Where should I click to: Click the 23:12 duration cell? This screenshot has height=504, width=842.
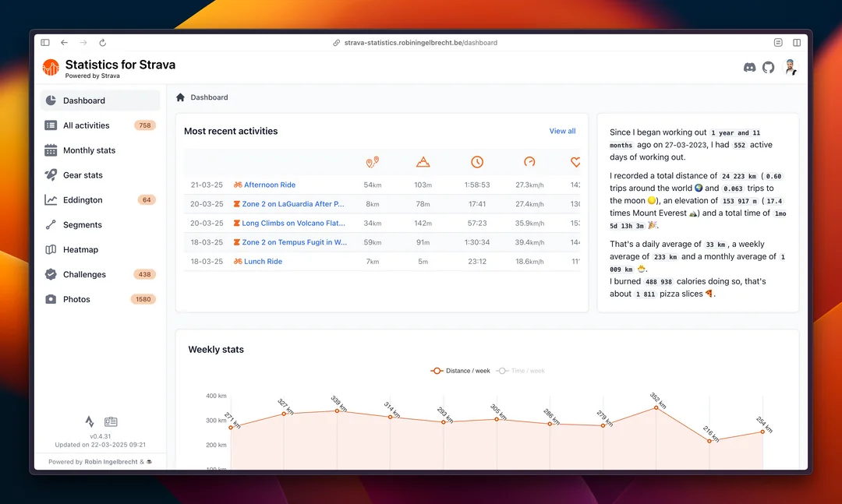pyautogui.click(x=477, y=262)
